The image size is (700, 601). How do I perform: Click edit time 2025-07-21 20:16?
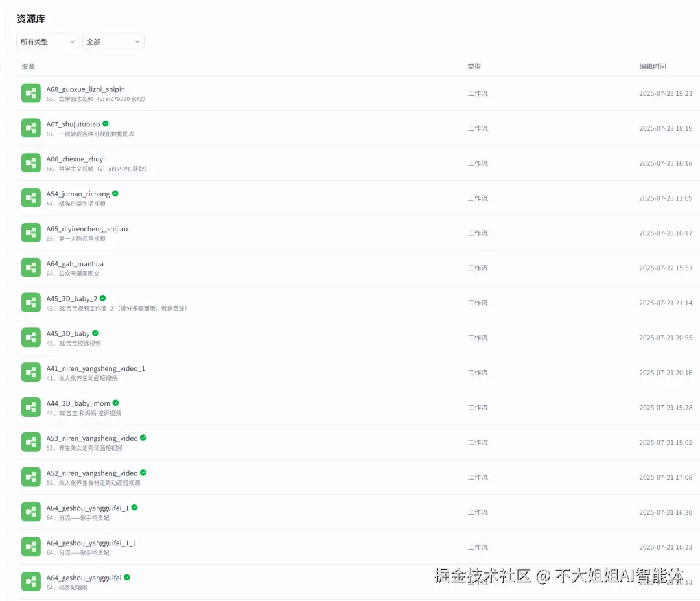(x=666, y=372)
